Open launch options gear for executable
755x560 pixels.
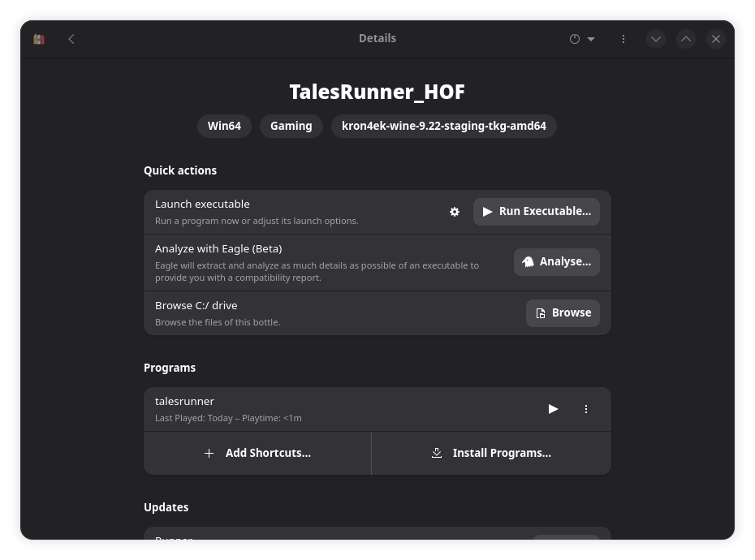click(455, 212)
